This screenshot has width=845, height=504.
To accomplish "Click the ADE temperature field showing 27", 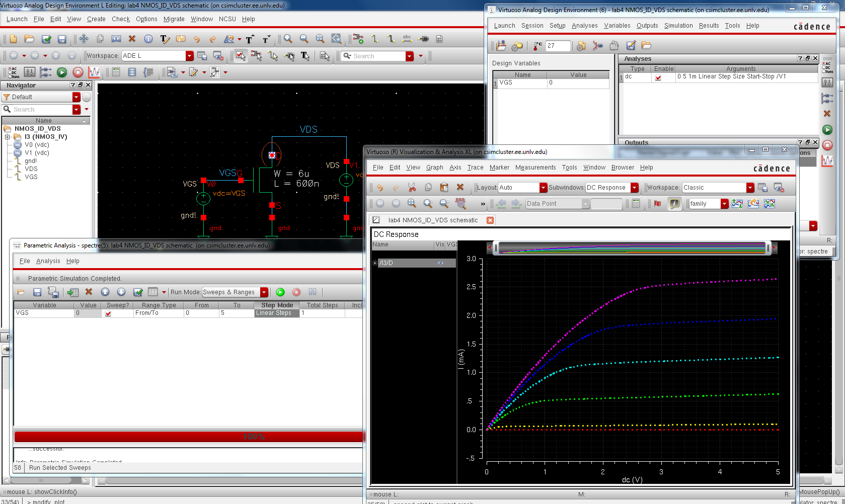I will coord(558,46).
